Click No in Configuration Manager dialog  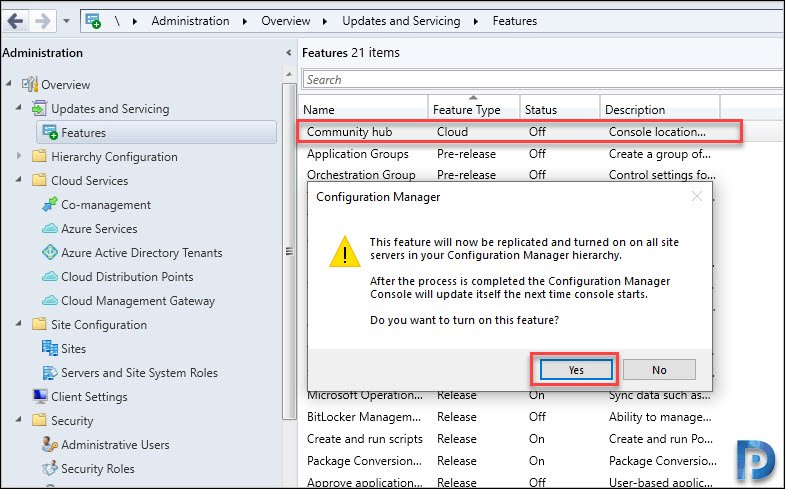pos(659,370)
